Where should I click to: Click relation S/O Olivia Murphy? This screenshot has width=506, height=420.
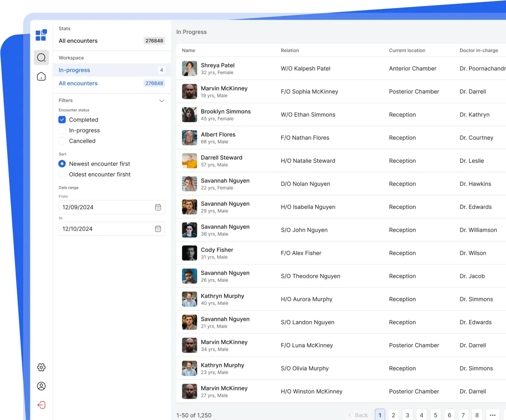click(305, 369)
